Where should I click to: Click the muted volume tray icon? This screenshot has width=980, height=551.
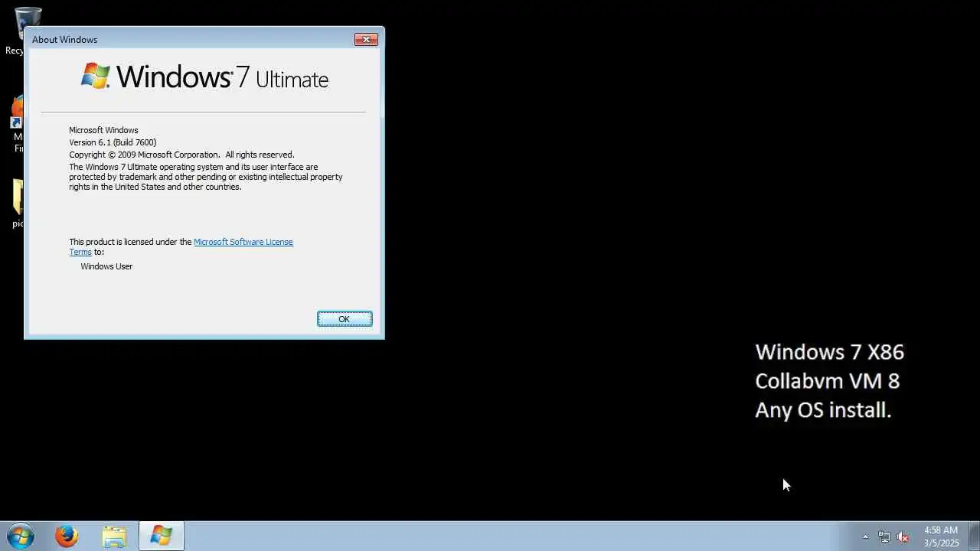(x=903, y=537)
